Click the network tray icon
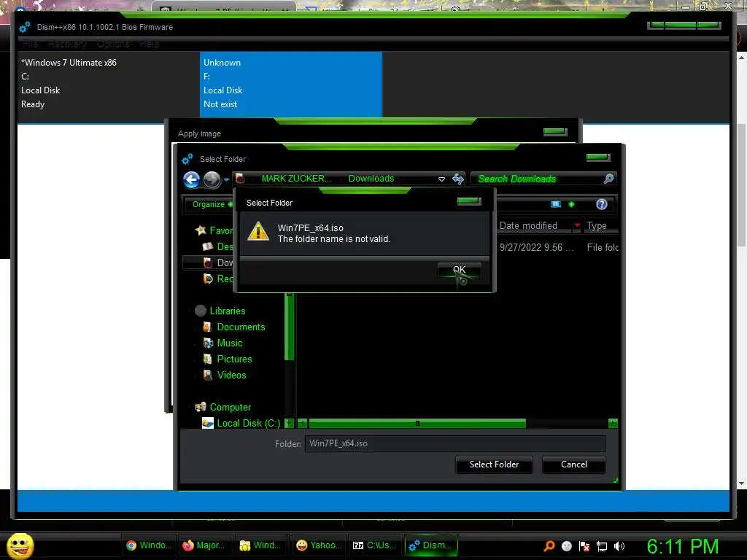This screenshot has width=747, height=560. tap(602, 546)
